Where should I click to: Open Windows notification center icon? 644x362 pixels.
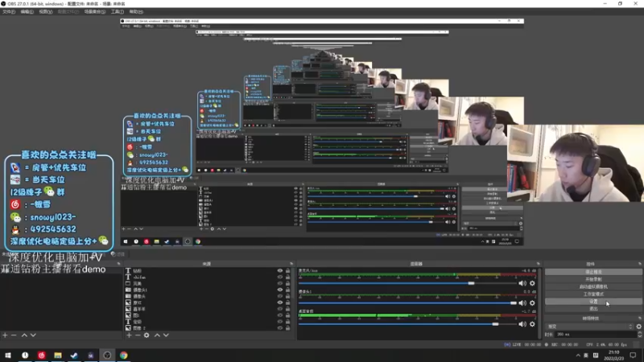633,355
